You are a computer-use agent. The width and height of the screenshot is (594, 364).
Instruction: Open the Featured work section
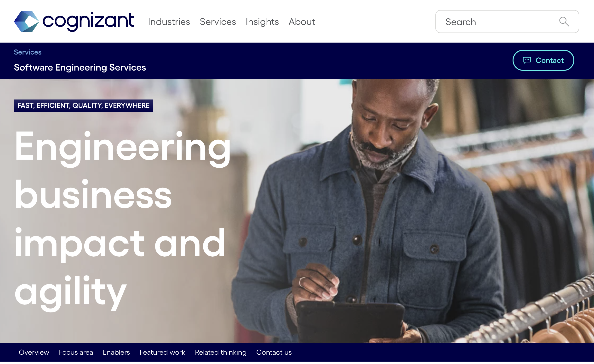point(162,352)
